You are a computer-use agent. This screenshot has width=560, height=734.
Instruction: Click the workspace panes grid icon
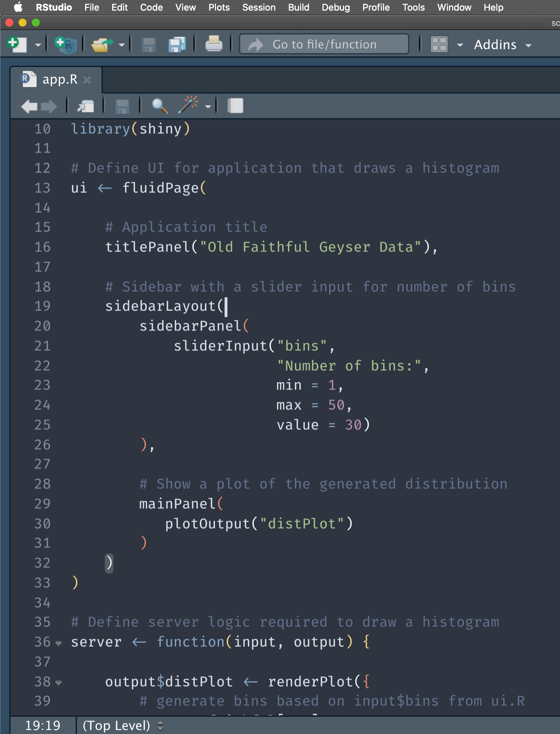[x=439, y=44]
